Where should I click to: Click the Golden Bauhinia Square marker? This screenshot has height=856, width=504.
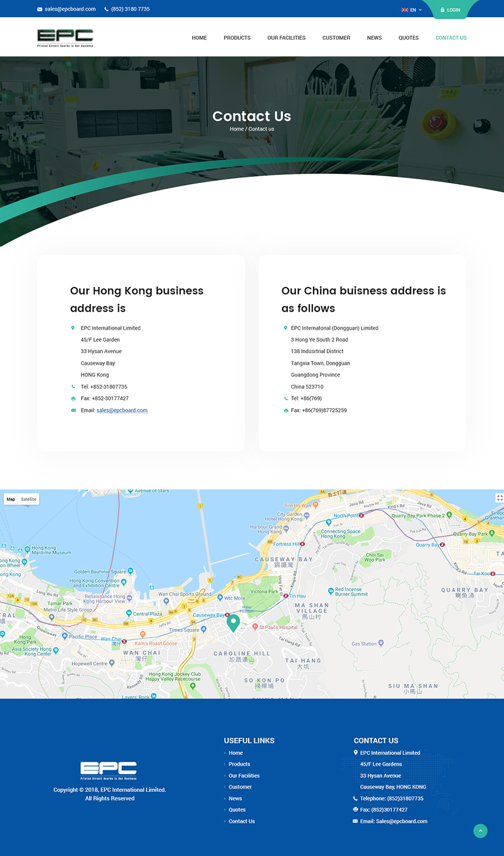[131, 570]
